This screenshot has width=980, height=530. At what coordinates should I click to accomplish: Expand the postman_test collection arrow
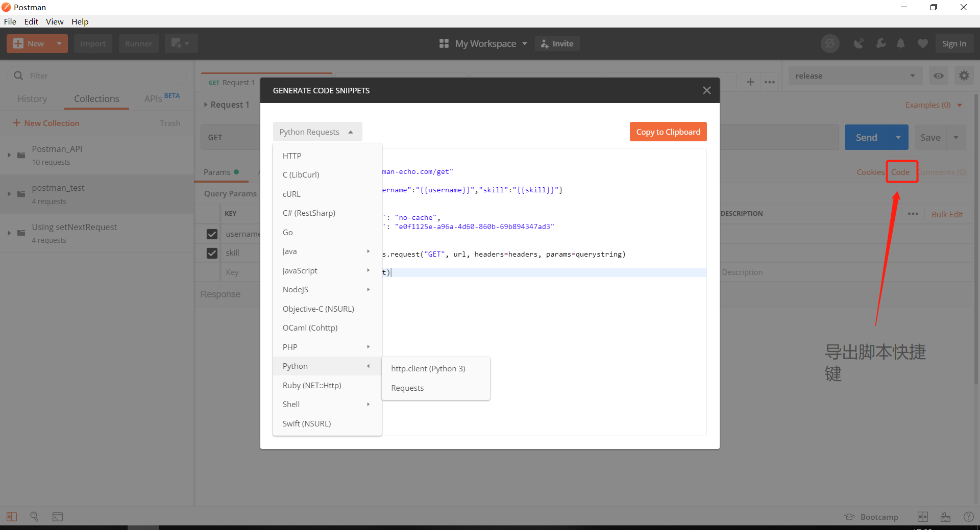tap(9, 194)
